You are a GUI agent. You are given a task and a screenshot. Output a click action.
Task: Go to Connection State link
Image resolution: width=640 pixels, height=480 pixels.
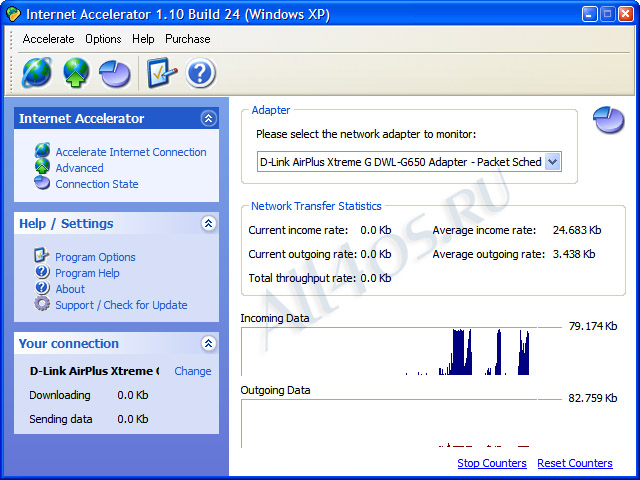(x=97, y=184)
